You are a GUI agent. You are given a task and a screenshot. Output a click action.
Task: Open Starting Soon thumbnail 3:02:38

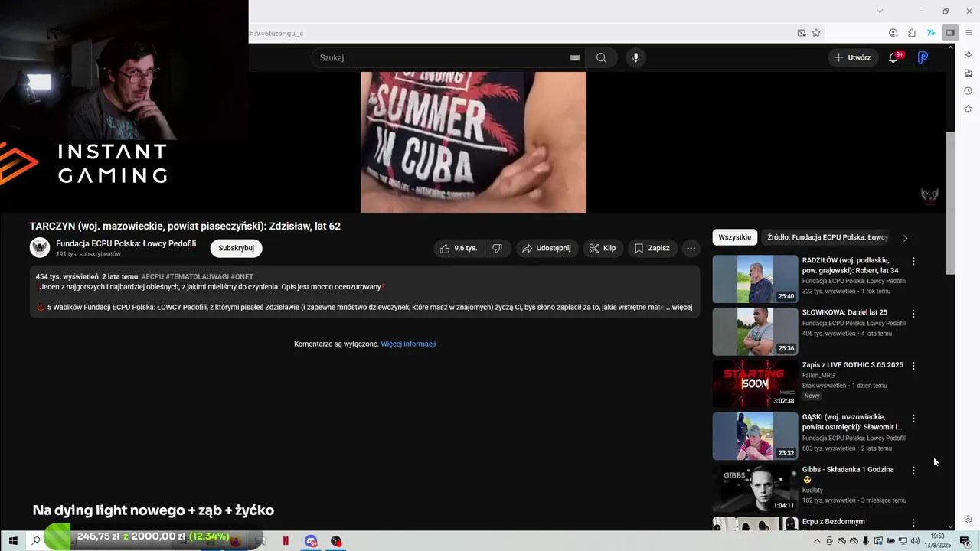tap(755, 383)
